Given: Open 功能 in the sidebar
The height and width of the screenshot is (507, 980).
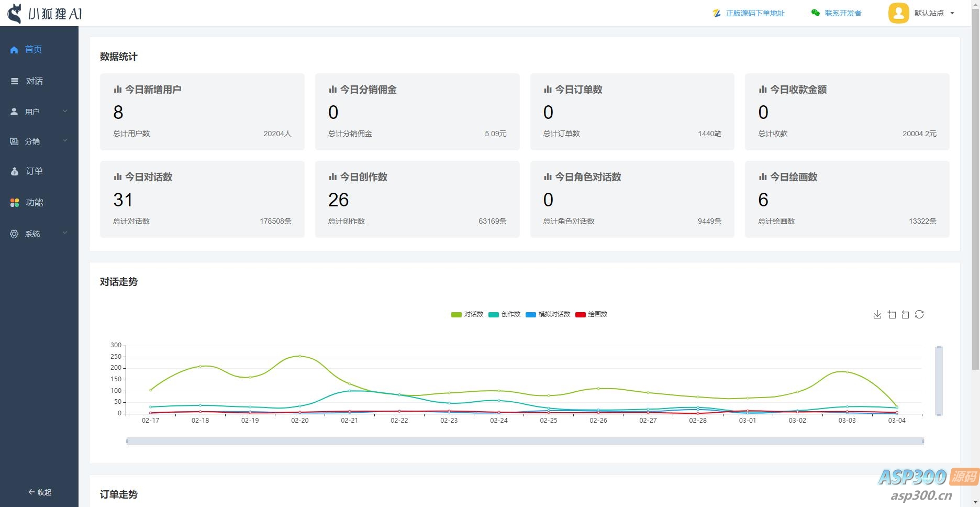Looking at the screenshot, I should click(x=34, y=203).
